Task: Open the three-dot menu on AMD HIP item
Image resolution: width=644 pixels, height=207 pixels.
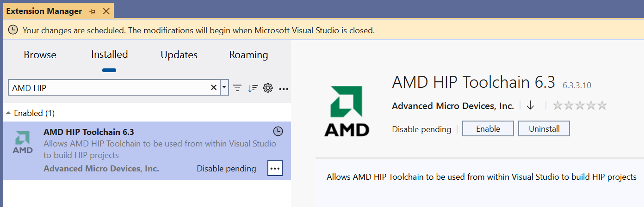Action: tap(275, 169)
